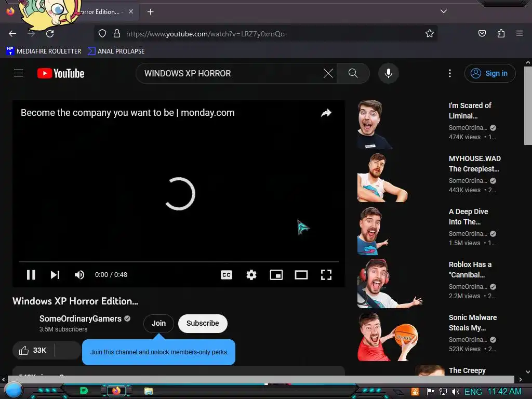Open the YouTube guide hamburger menu

click(19, 73)
